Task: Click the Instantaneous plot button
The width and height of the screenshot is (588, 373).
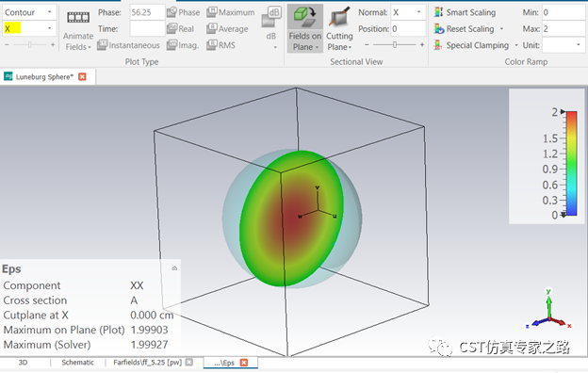Action: [x=128, y=45]
